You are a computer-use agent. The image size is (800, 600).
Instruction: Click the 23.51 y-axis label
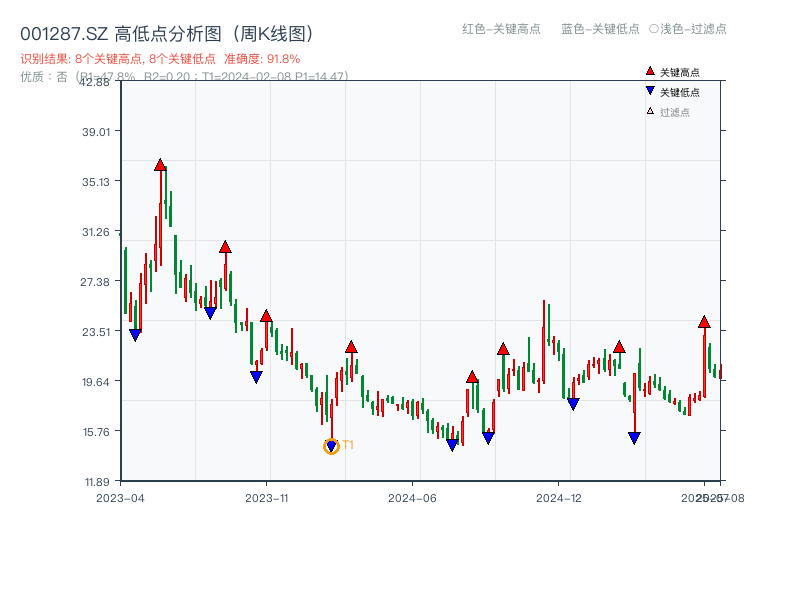pos(96,332)
